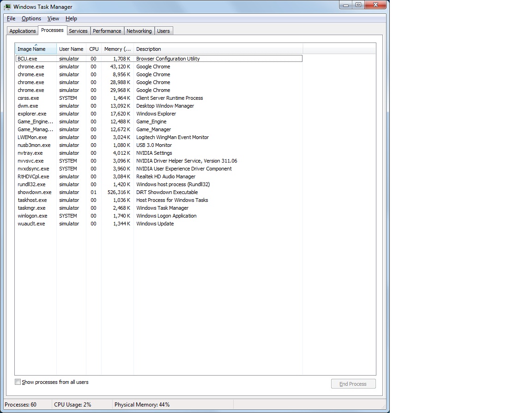
Task: Click the Task Manager title bar icon
Action: pos(7,6)
